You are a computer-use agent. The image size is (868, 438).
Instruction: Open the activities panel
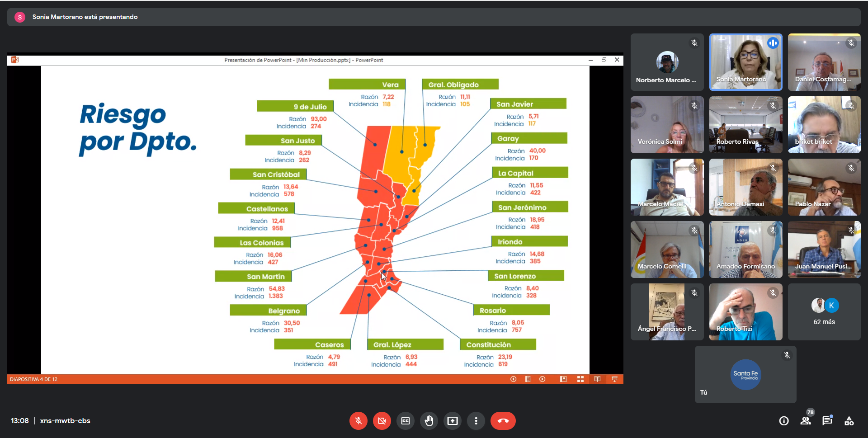coord(849,421)
